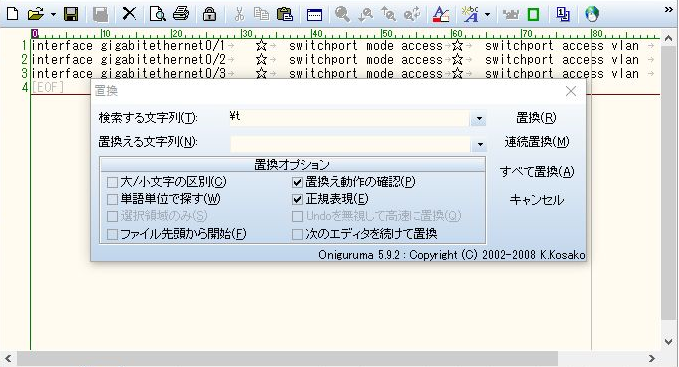
Task: Print the document with printer icon
Action: click(x=181, y=14)
